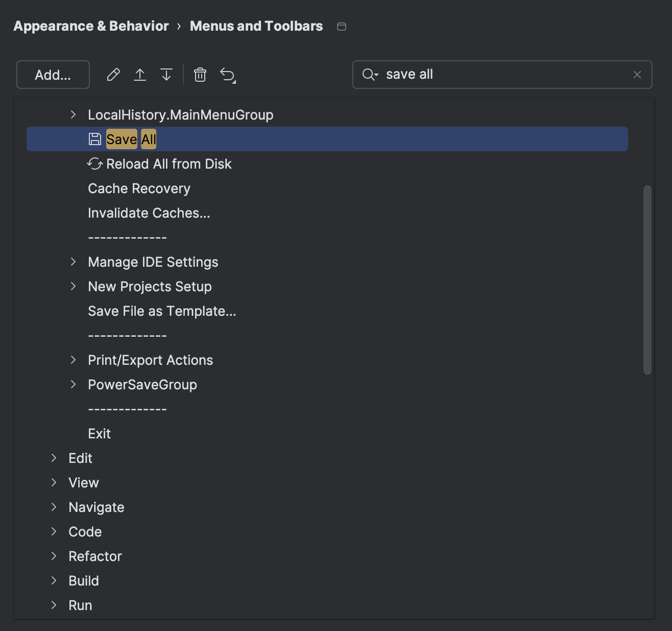Clear the search field with the X

[x=637, y=75]
